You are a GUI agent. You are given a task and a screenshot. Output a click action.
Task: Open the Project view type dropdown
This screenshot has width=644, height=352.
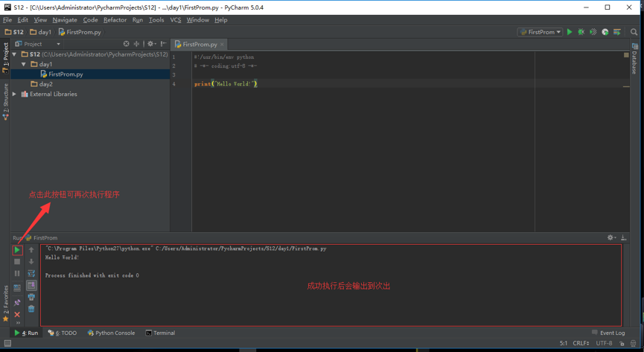[38, 44]
